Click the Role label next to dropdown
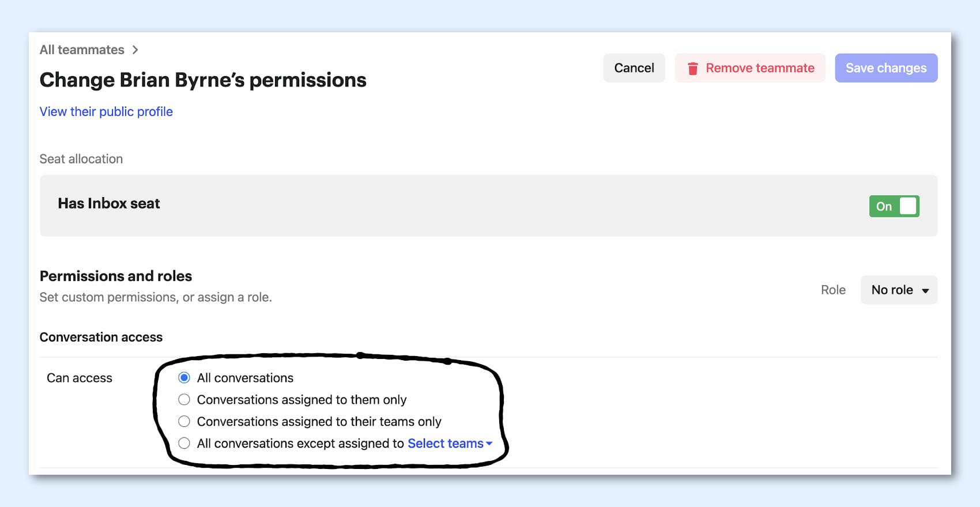 (833, 290)
